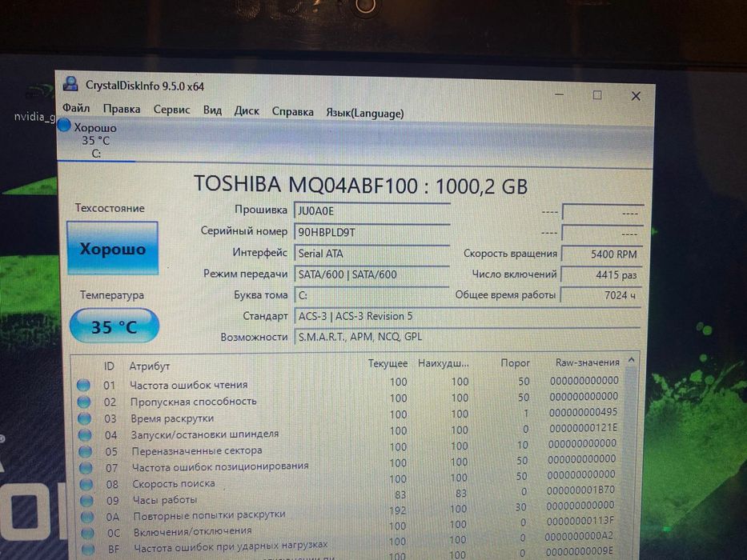Click the Атрибут column header
Image resolution: width=747 pixels, height=560 pixels.
tap(150, 366)
